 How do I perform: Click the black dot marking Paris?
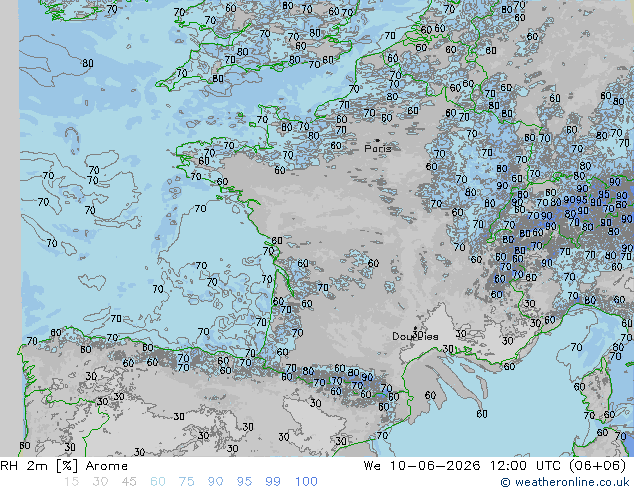click(x=378, y=140)
